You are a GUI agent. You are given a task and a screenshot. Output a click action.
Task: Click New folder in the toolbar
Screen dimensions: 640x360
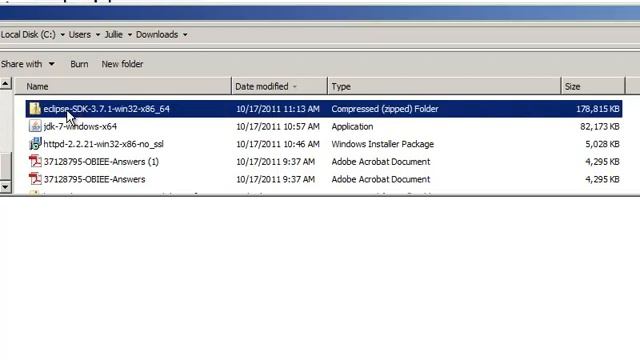(x=122, y=64)
